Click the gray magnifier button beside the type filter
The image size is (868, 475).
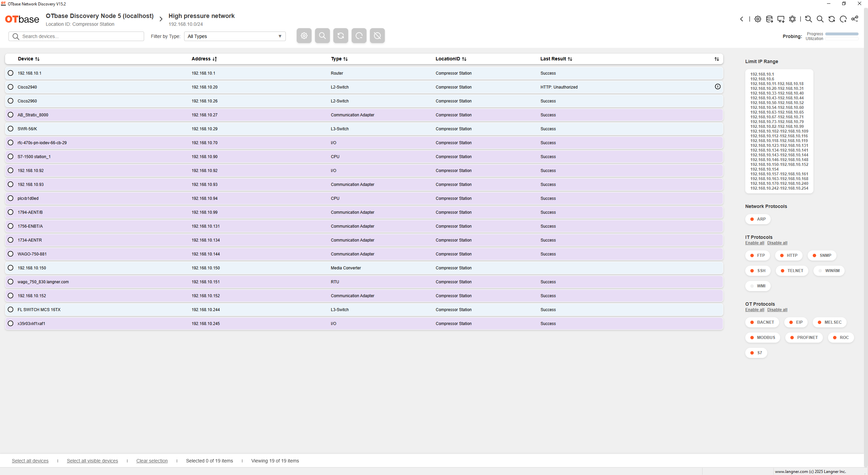point(322,36)
